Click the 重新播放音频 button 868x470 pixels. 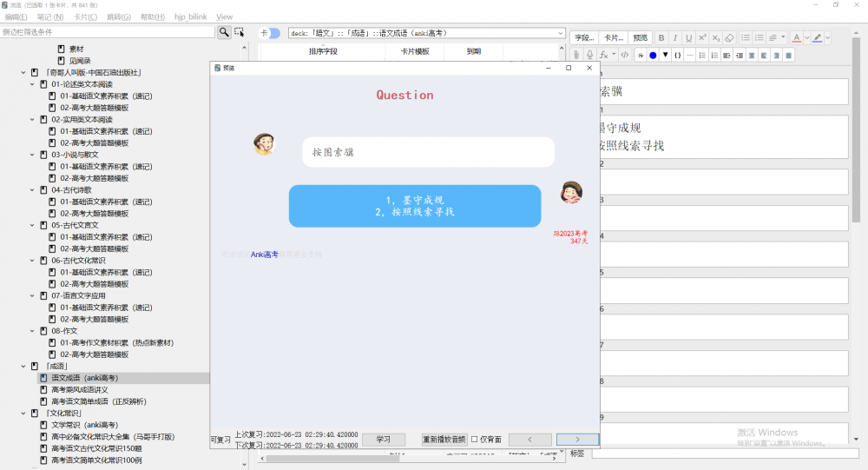(444, 439)
